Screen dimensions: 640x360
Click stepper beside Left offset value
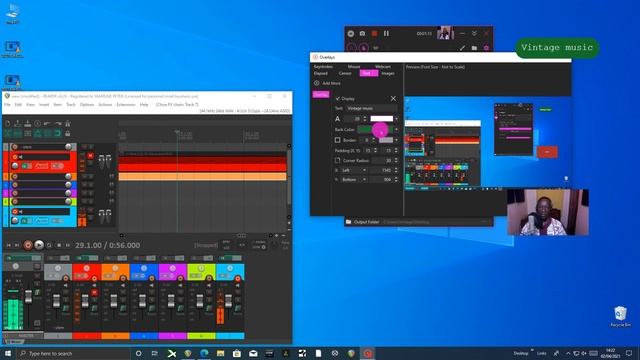pos(396,170)
